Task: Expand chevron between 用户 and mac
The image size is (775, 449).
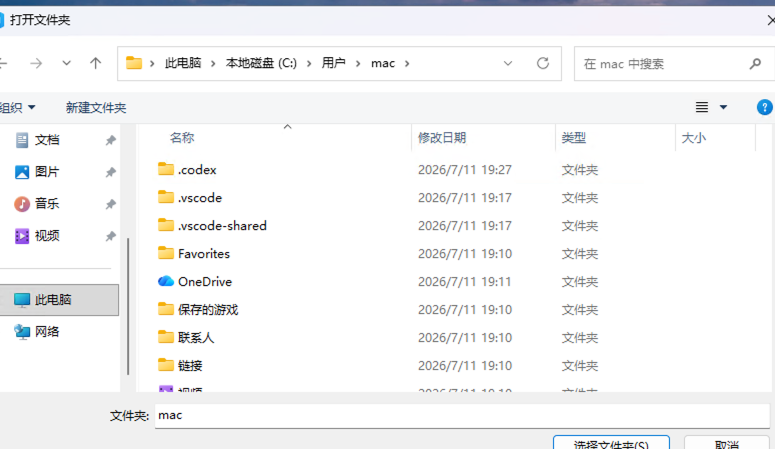Action: pyautogui.click(x=358, y=63)
